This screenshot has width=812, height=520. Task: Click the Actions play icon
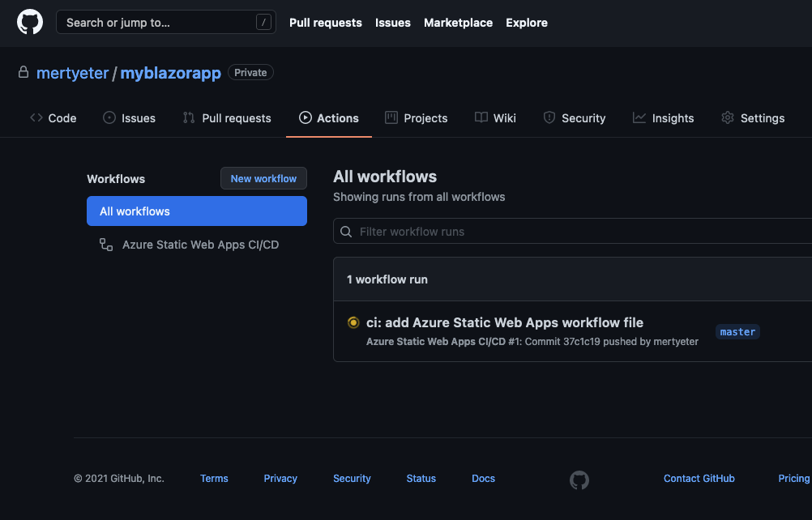click(x=306, y=117)
